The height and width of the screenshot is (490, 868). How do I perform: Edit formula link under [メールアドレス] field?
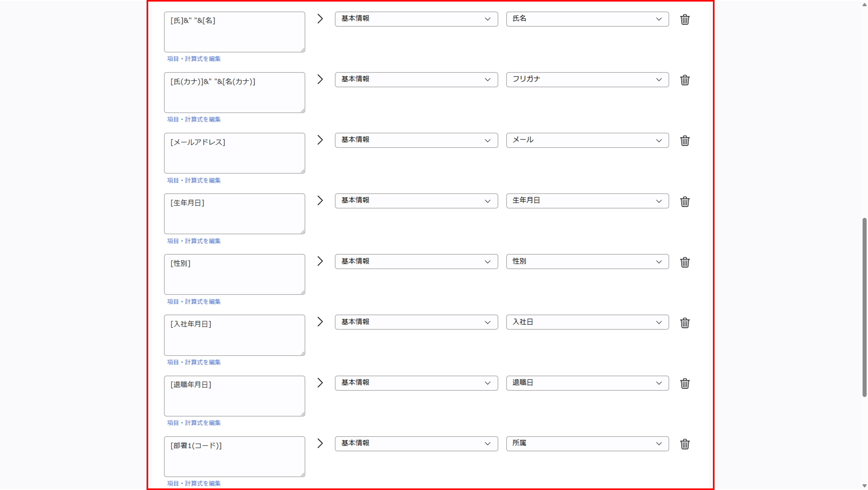(194, 180)
